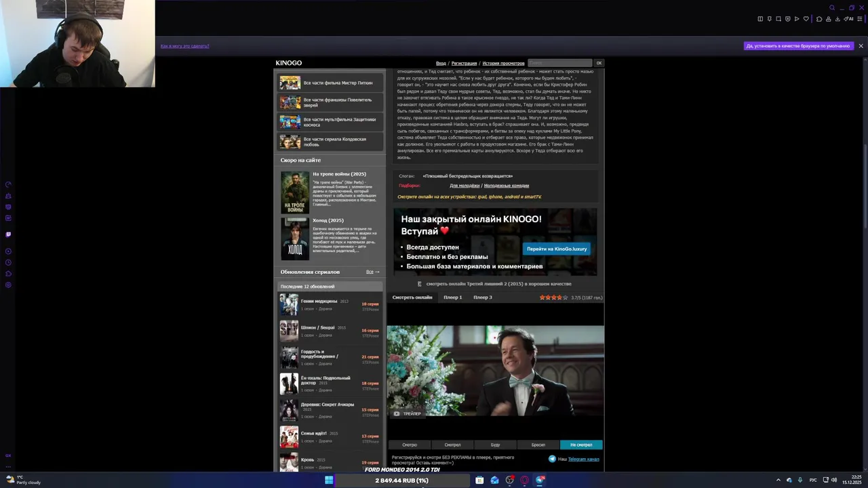The height and width of the screenshot is (488, 868).
Task: Open the ad blocker shield icon
Action: 788,19
